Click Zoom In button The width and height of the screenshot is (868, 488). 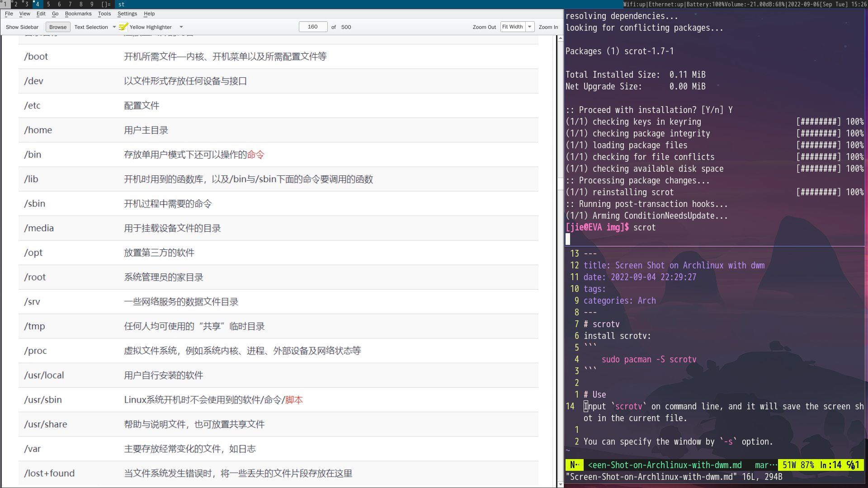pyautogui.click(x=548, y=27)
